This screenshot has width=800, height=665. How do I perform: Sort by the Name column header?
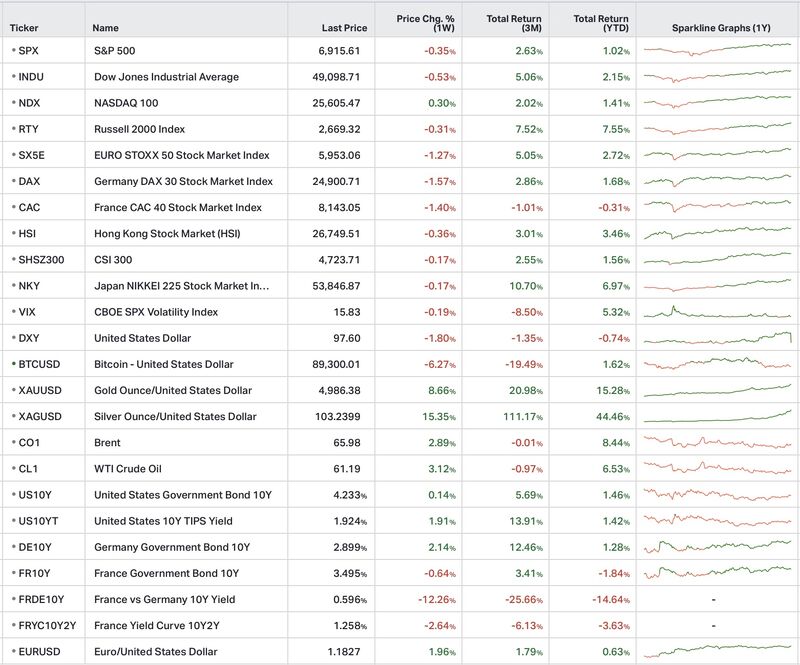point(106,28)
